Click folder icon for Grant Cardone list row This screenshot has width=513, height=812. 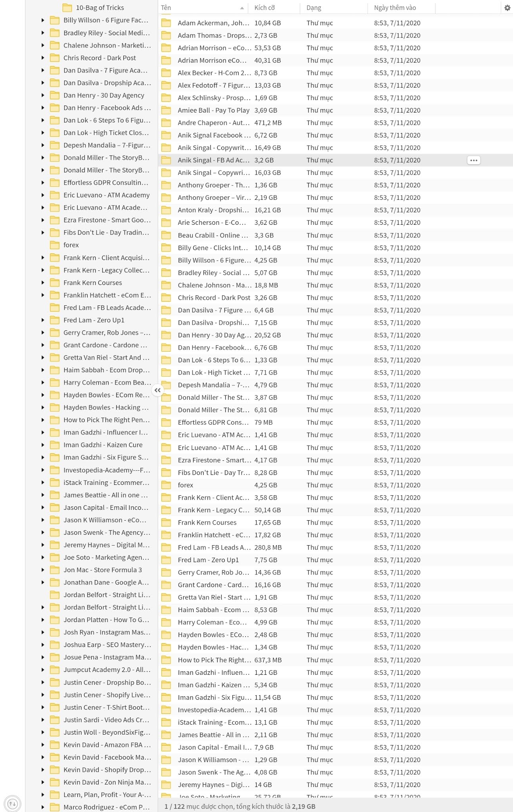[x=166, y=585]
